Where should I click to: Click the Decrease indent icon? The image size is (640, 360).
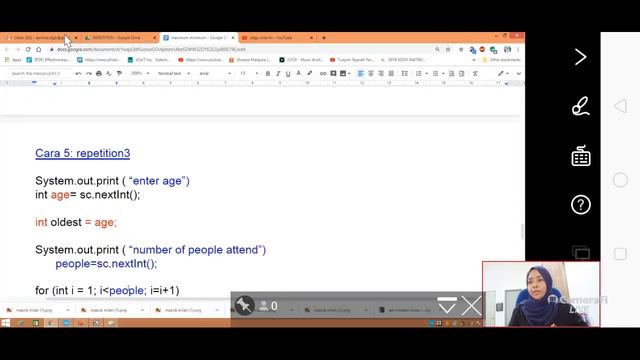[451, 73]
